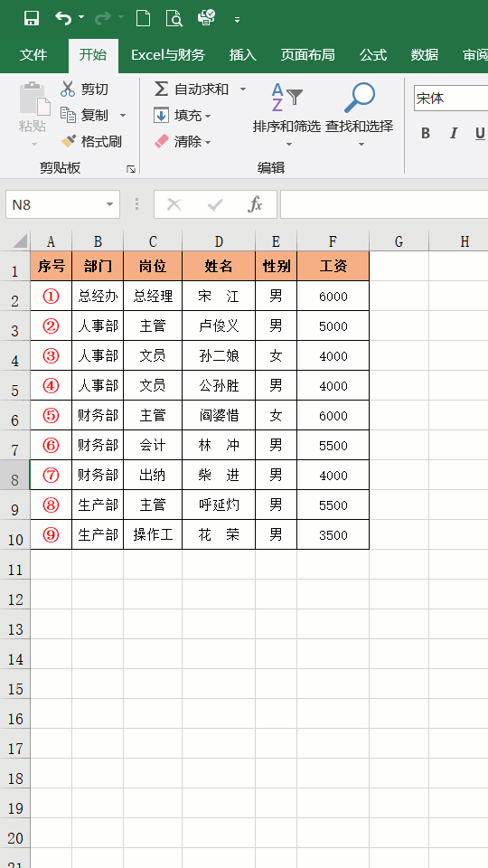The image size is (488, 868).
Task: Open the 文件 menu tab
Action: (x=33, y=55)
